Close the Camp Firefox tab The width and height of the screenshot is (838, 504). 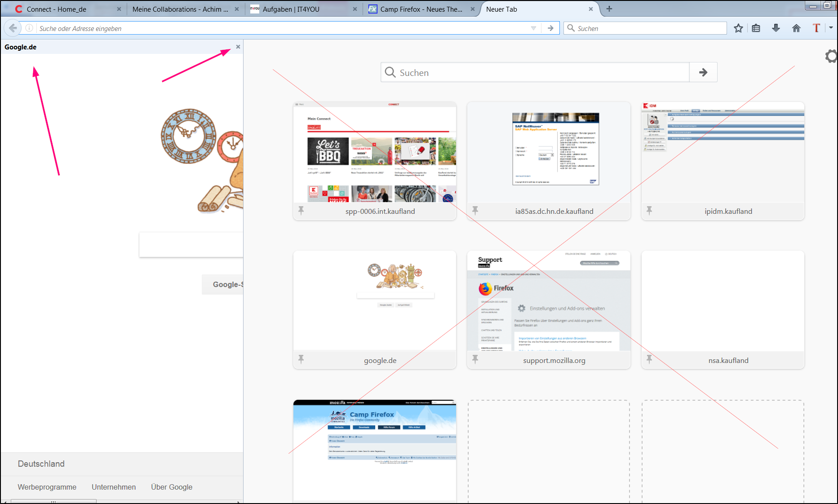coord(473,9)
